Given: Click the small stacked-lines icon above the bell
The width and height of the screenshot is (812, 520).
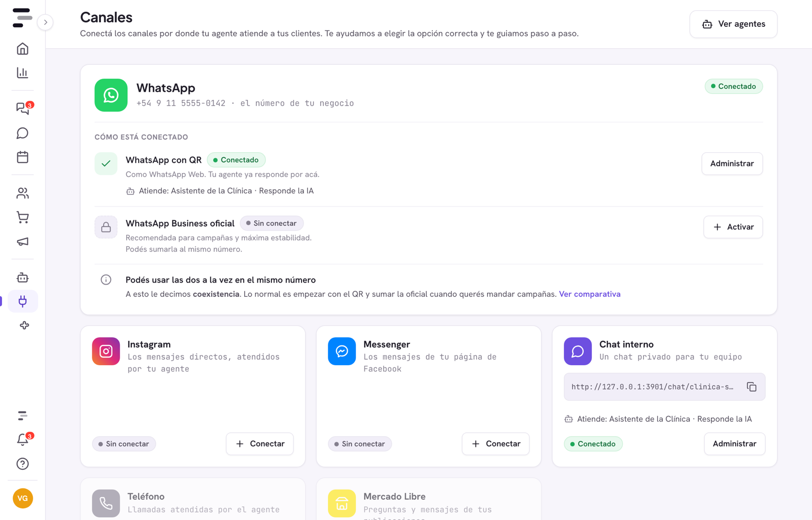Looking at the screenshot, I should (22, 415).
